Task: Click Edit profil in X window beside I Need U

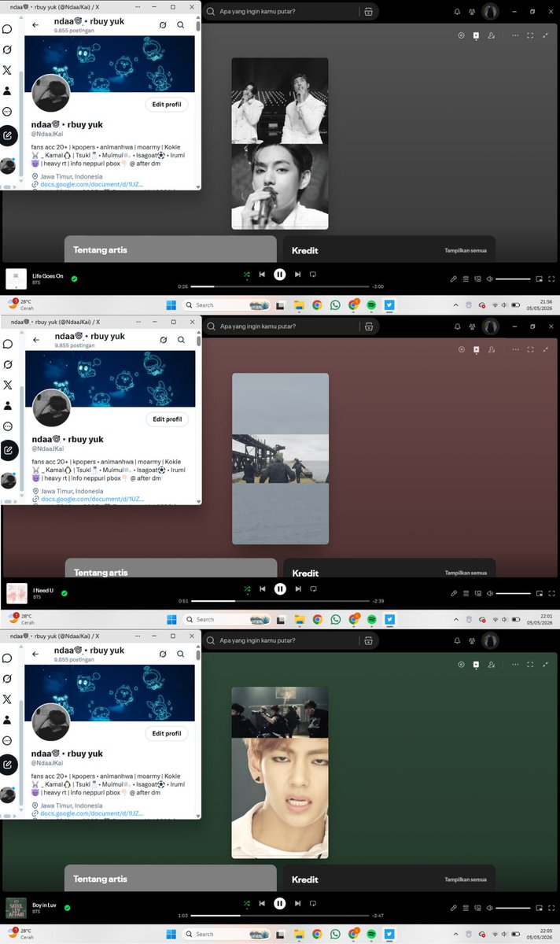Action: point(167,419)
